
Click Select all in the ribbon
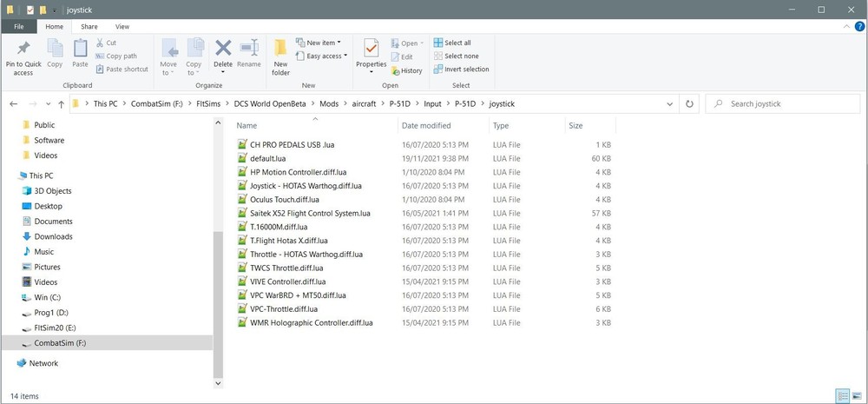tap(452, 43)
